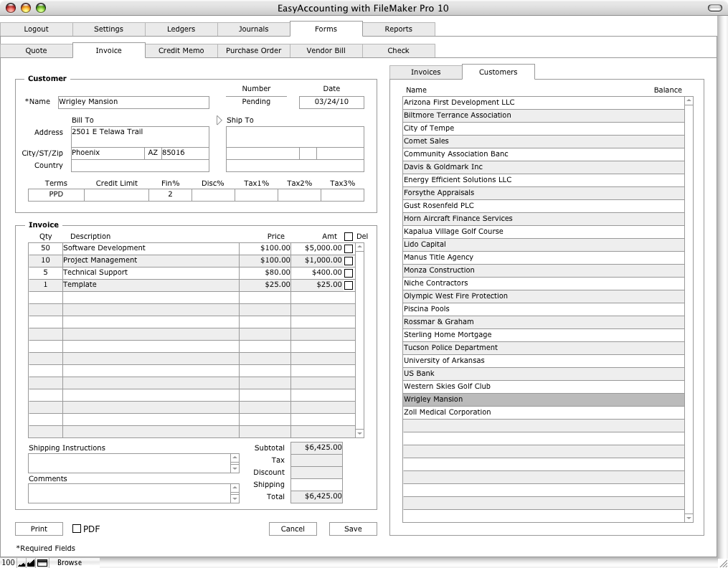Open the Browse mode popup
The image size is (728, 568).
(x=70, y=562)
